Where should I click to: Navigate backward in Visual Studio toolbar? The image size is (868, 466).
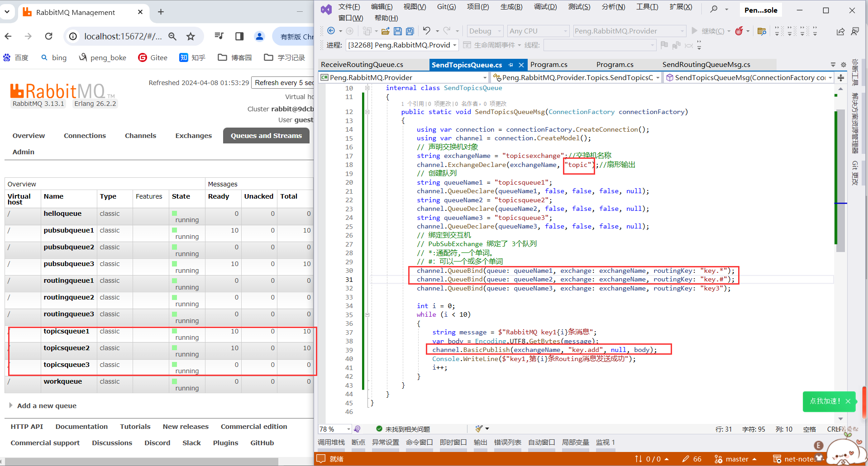[x=331, y=31]
